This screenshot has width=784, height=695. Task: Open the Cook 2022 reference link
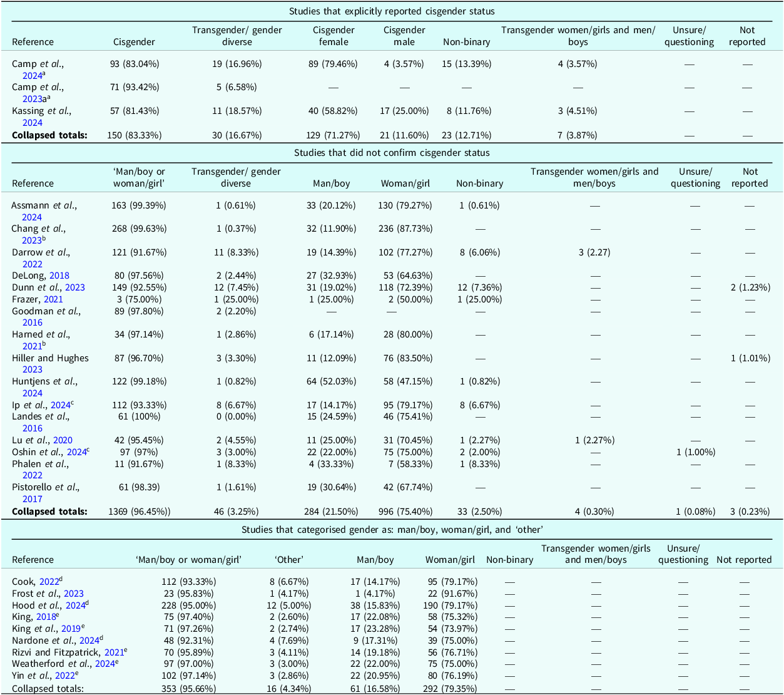(49, 582)
